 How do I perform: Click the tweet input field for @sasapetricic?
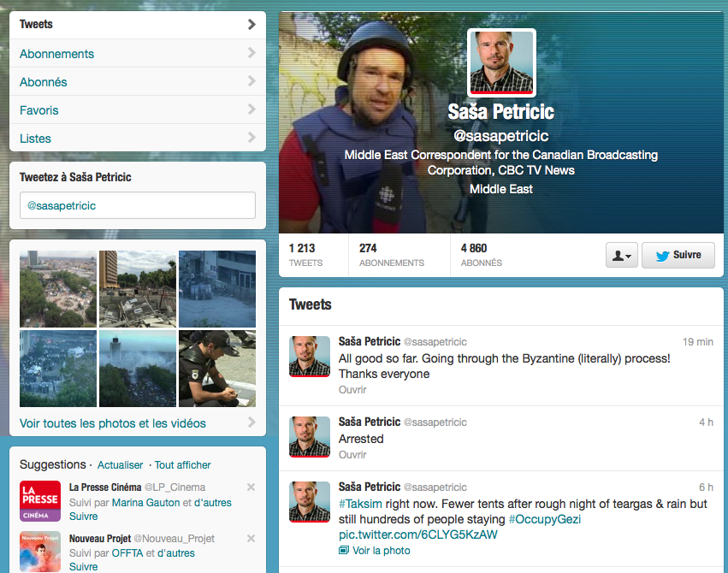(x=137, y=205)
